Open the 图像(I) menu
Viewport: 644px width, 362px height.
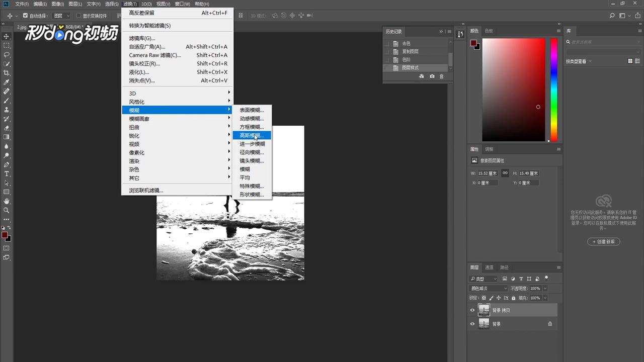58,4
